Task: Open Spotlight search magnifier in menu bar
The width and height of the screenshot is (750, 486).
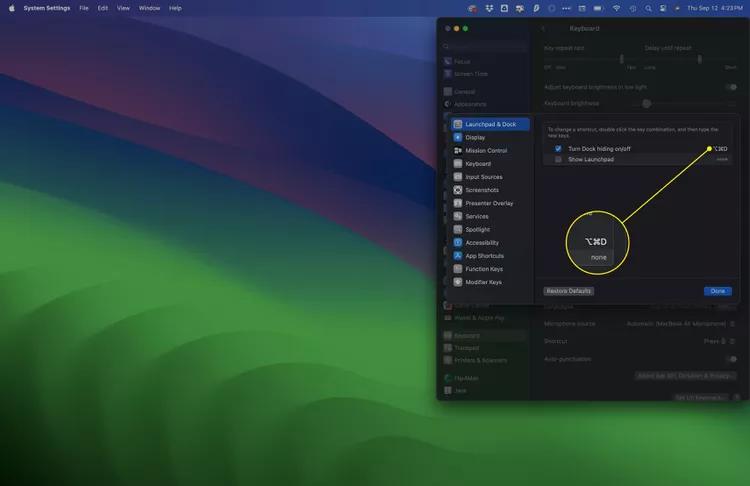Action: (x=648, y=8)
